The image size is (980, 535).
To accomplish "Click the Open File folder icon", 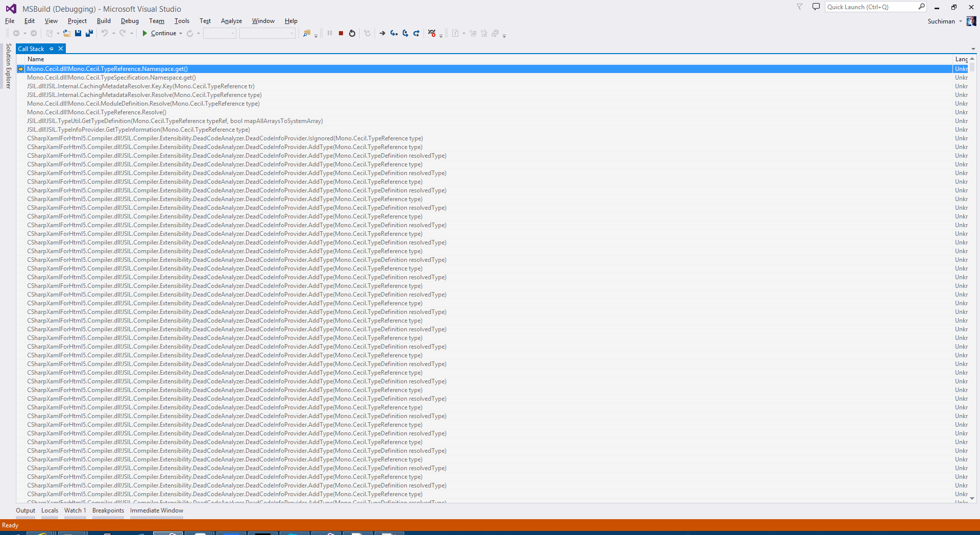I will click(x=67, y=33).
